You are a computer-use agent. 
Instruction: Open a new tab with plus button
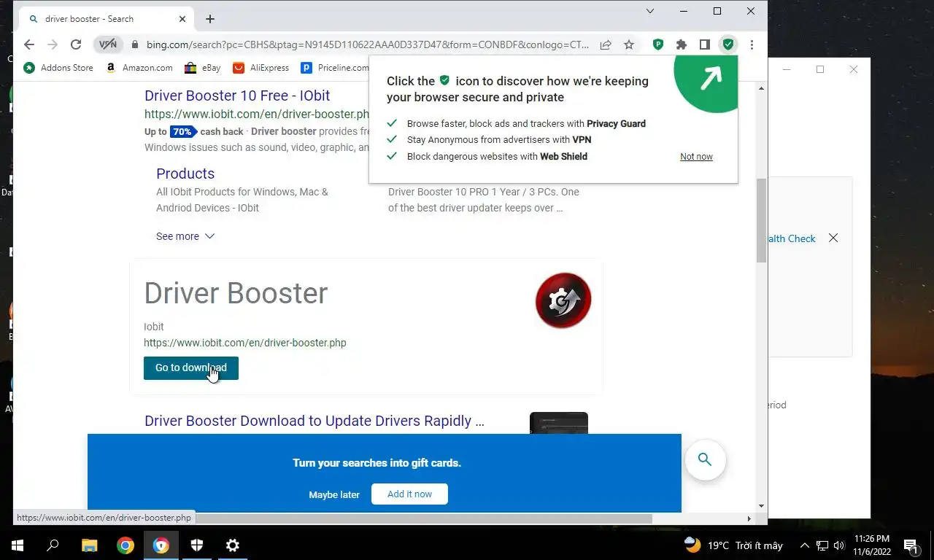tap(210, 19)
